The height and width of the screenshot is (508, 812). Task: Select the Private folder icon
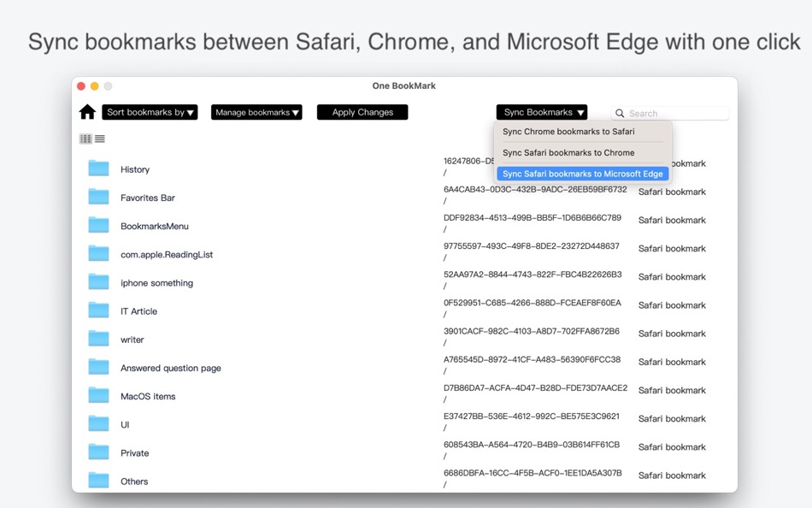(98, 452)
